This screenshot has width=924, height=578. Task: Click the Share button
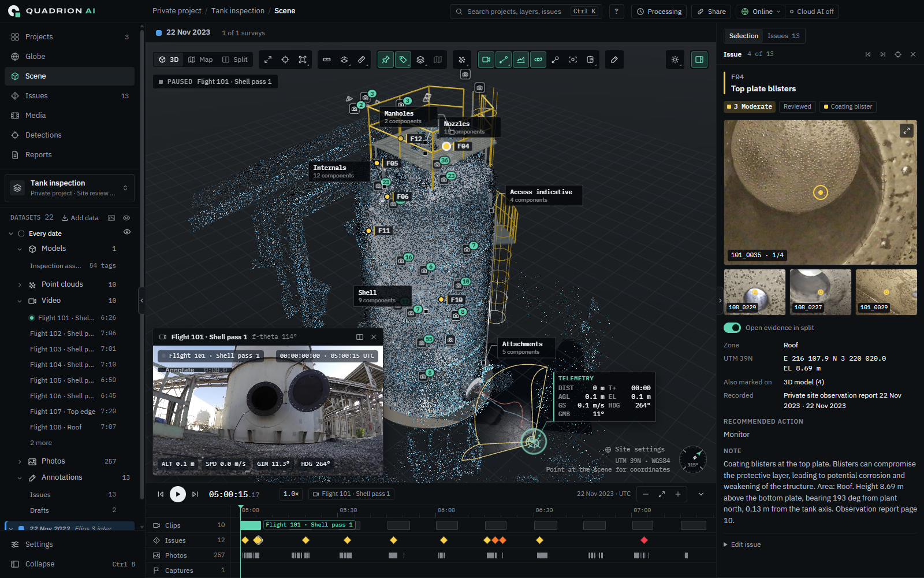click(711, 12)
